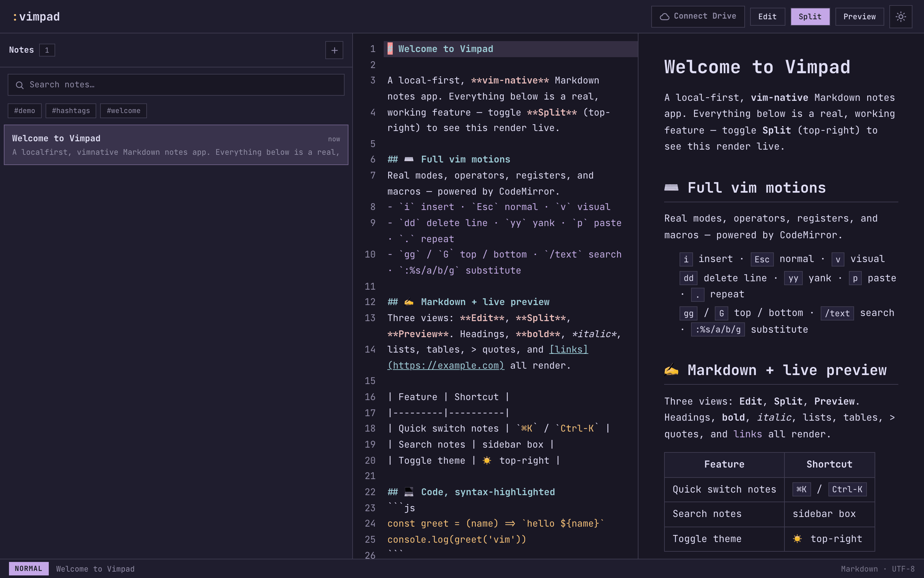Click "sidebar box" preview table cell
The height and width of the screenshot is (578, 924).
click(829, 514)
